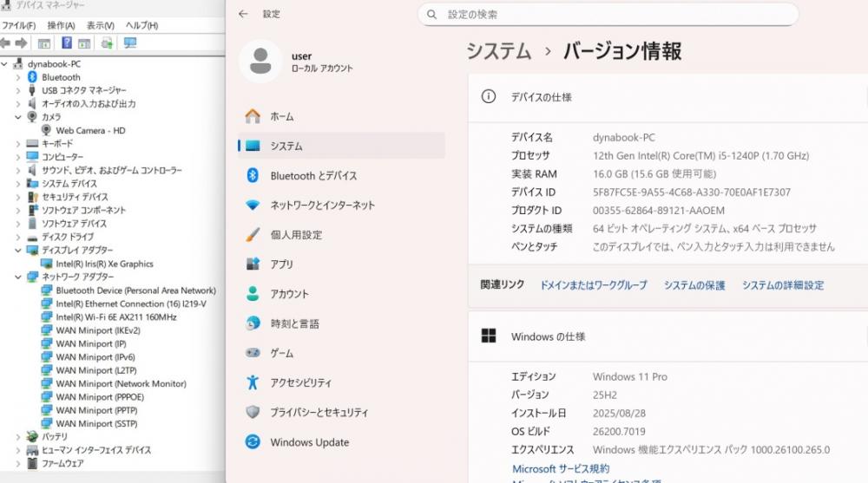
Task: Expand the バッテリ category
Action: pos(17,436)
